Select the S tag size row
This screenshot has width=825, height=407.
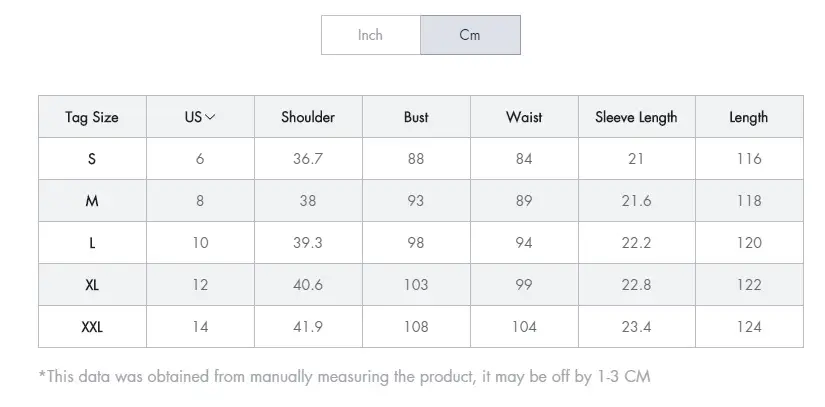pyautogui.click(x=421, y=159)
